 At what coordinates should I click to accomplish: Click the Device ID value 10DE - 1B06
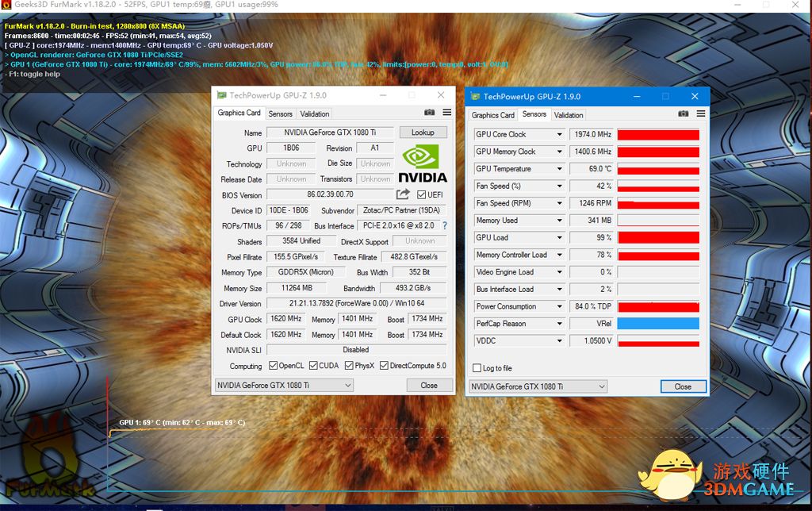click(289, 210)
